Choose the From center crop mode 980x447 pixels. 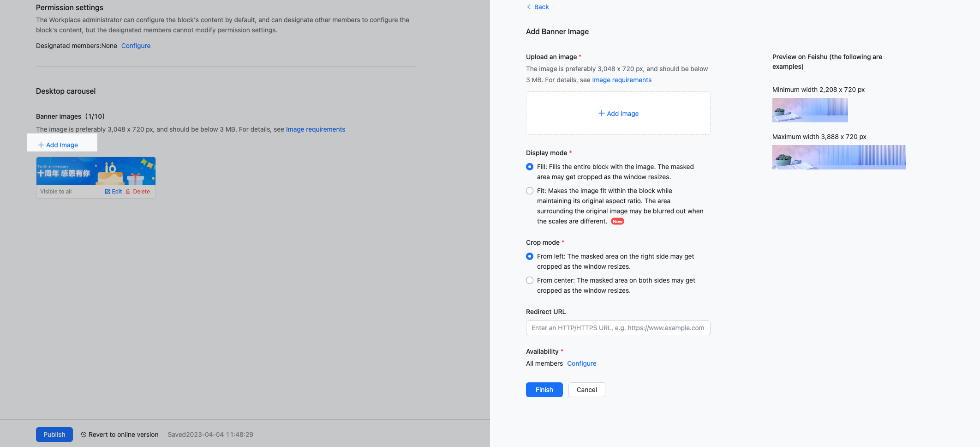tap(530, 280)
